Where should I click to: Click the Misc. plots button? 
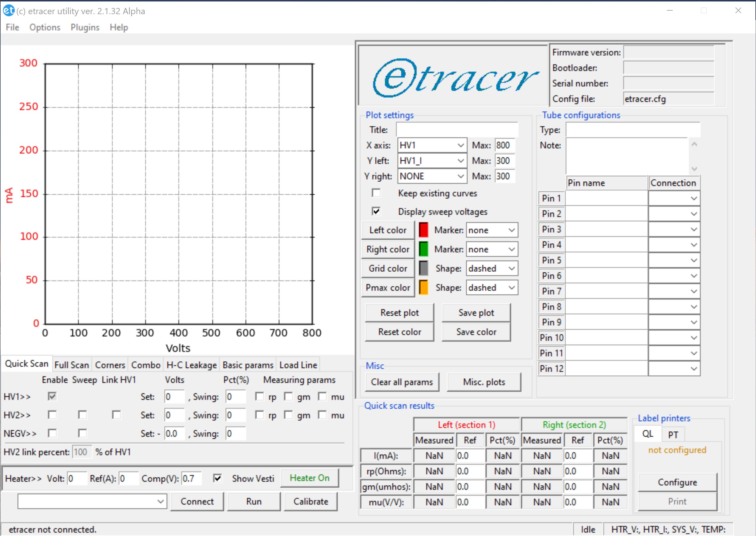tap(483, 382)
